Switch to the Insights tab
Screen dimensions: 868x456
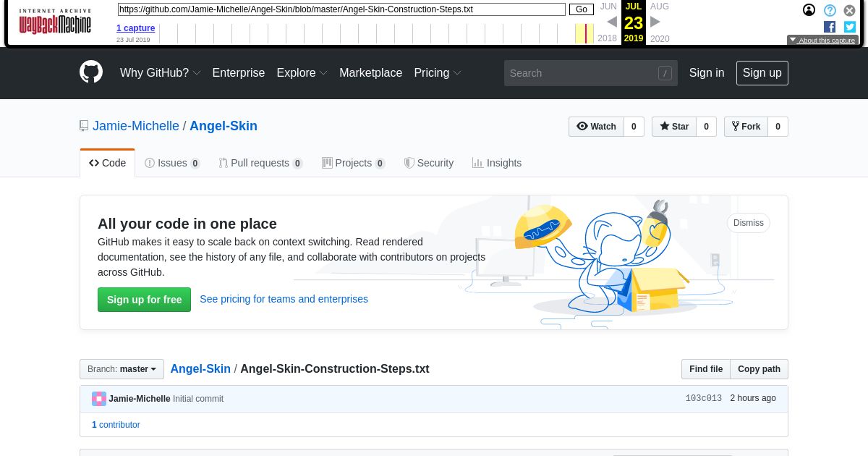pos(497,163)
